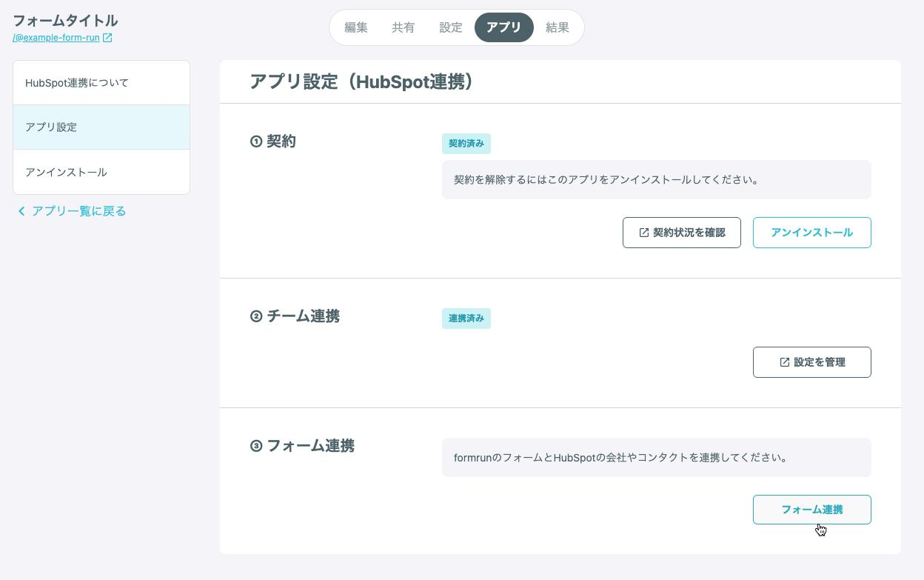Select HubSpot連携について in the sidebar
This screenshot has height=580, width=924.
pos(101,83)
